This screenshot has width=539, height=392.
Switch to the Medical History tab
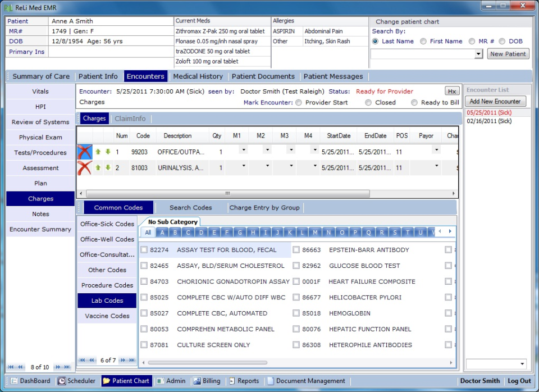(198, 76)
